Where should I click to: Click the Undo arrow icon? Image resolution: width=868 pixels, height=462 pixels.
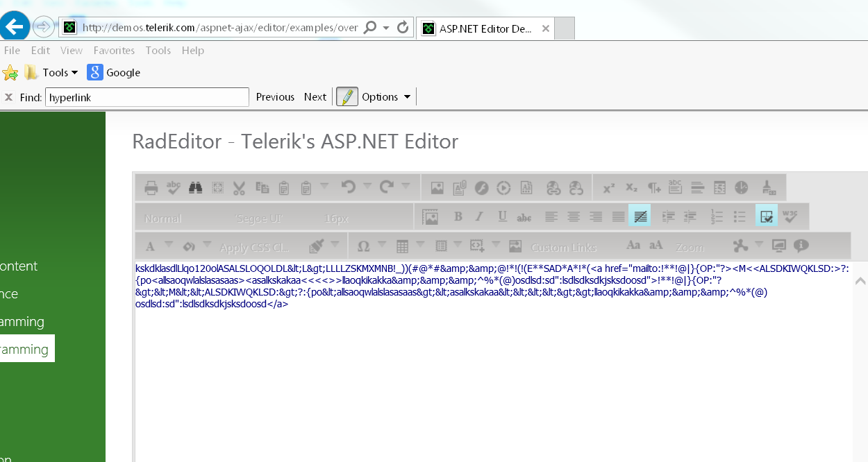[x=349, y=187]
